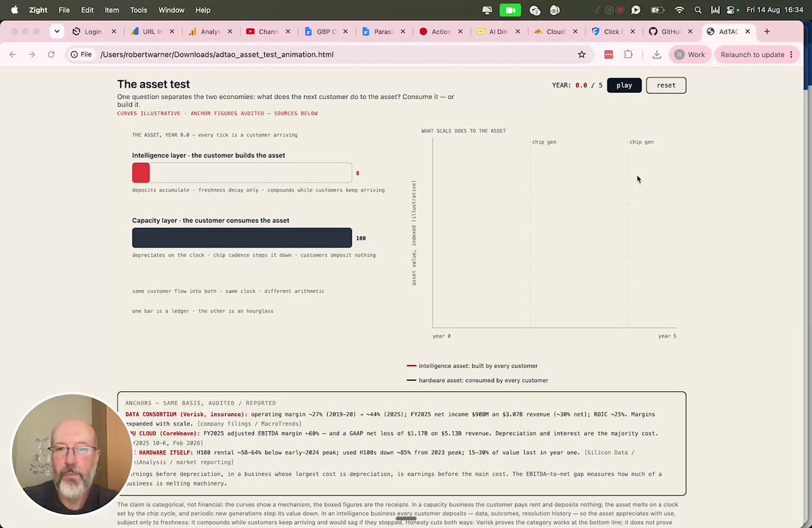Click the pause icon in the menu bar
This screenshot has height=528, width=812.
[x=609, y=10]
